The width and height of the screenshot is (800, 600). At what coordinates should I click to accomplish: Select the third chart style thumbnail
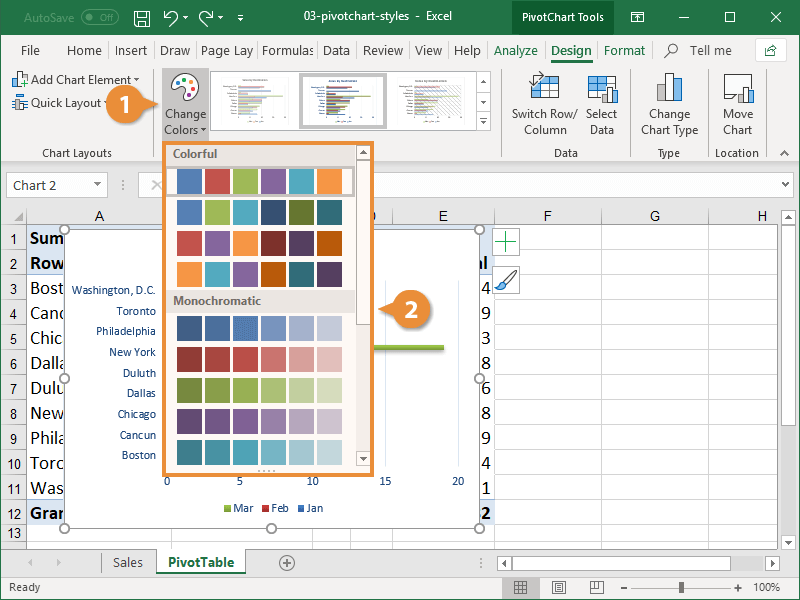[x=431, y=101]
